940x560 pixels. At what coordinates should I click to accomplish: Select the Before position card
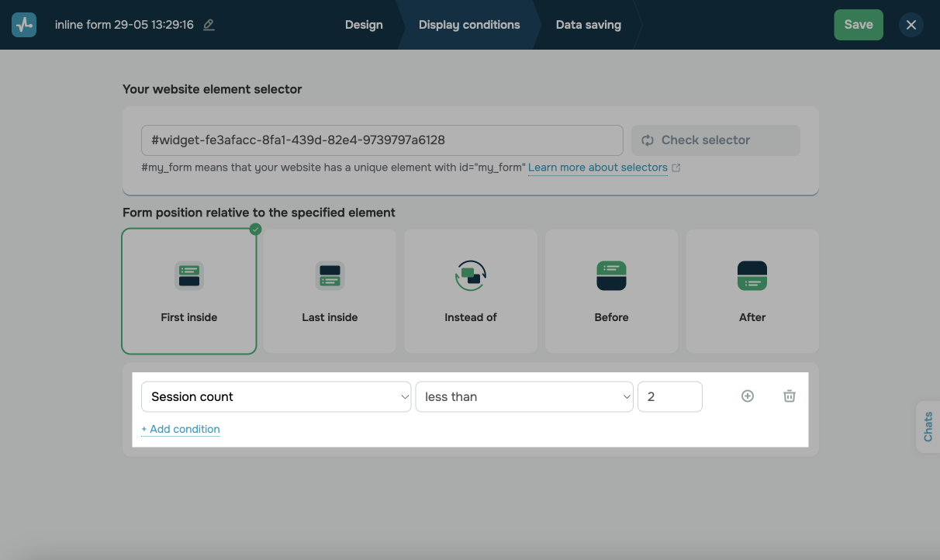point(611,292)
